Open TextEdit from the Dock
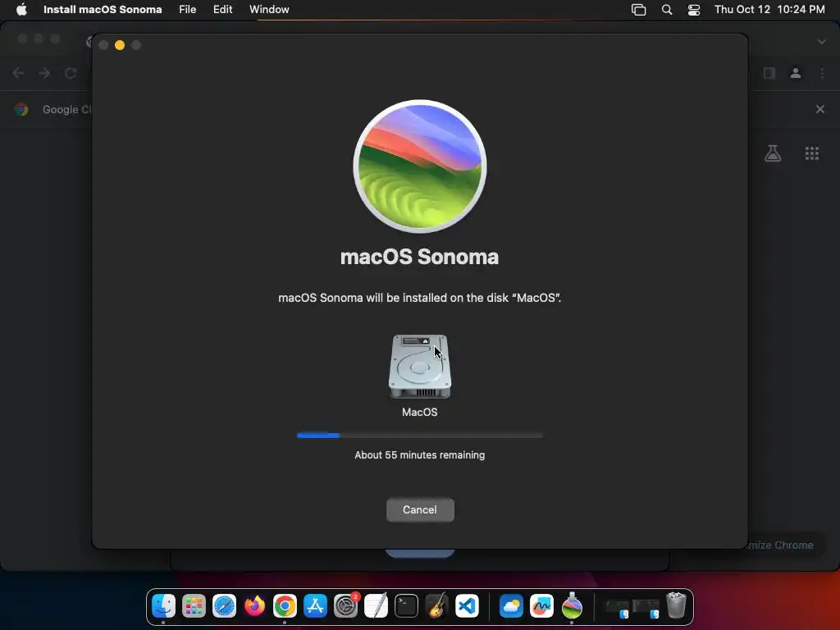Image resolution: width=840 pixels, height=630 pixels. click(x=376, y=606)
